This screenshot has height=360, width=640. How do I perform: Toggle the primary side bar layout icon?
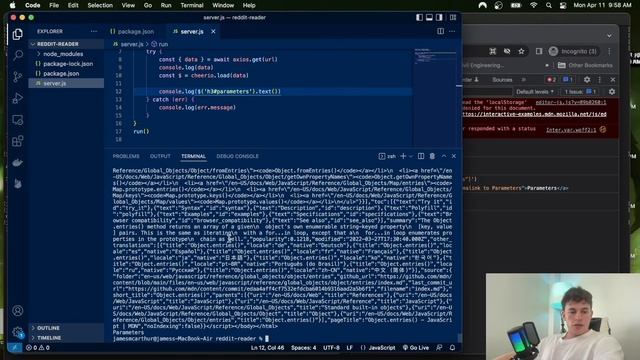[419, 18]
